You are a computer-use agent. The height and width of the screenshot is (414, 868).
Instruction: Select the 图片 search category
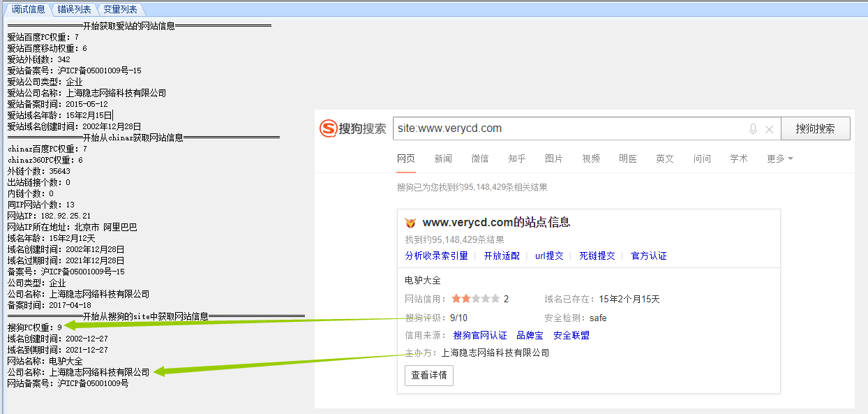554,158
